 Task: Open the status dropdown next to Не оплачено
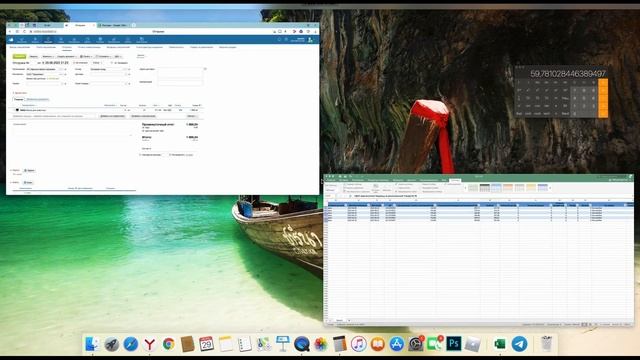tap(97, 63)
